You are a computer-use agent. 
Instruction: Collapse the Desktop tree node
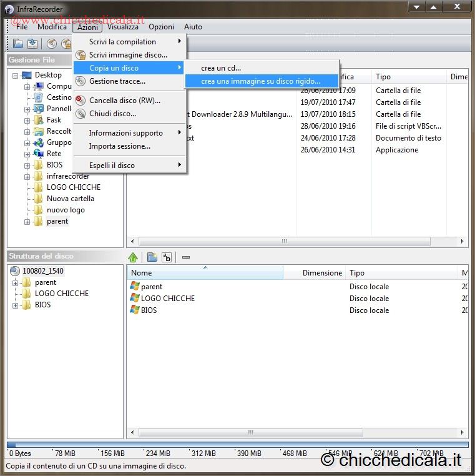tap(16, 75)
